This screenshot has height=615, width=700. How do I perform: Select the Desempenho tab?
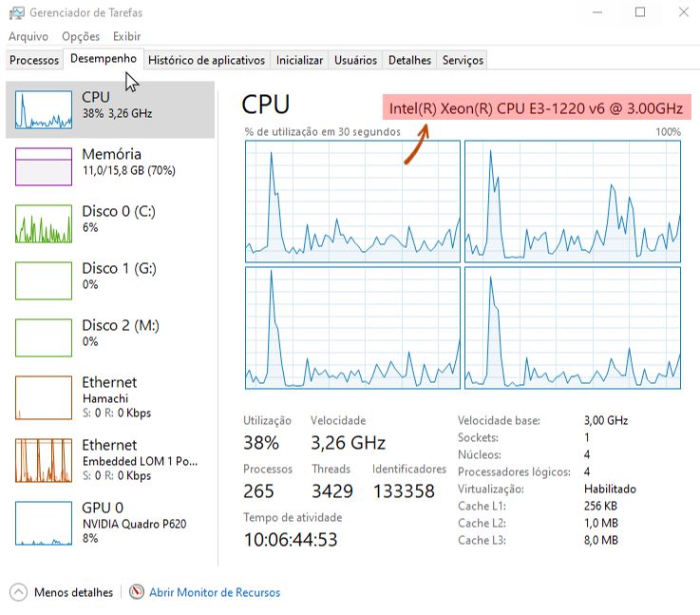click(104, 59)
